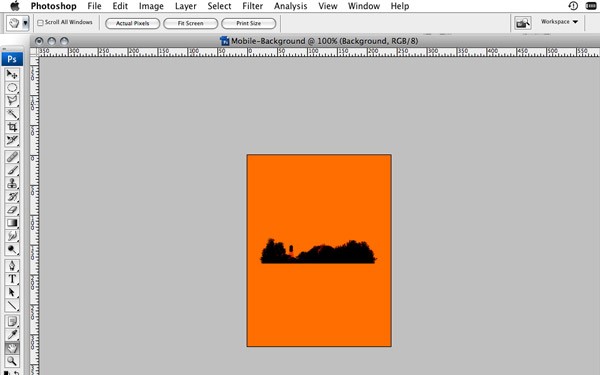
Task: Open the Window menu
Action: tap(364, 6)
